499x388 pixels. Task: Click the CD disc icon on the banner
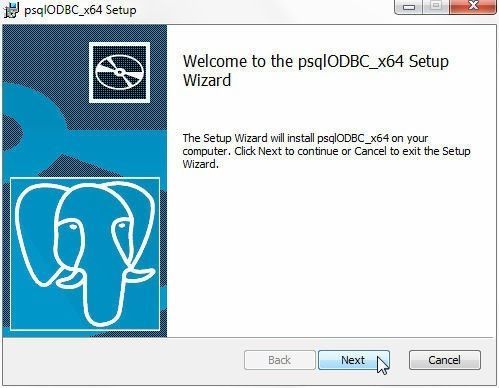[119, 72]
